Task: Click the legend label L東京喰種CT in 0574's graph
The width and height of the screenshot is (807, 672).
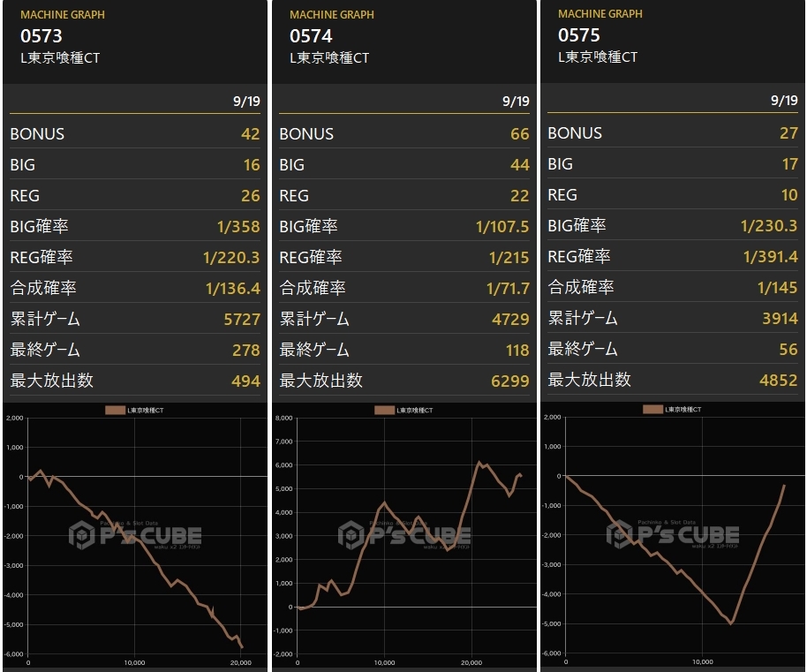Action: [x=414, y=410]
